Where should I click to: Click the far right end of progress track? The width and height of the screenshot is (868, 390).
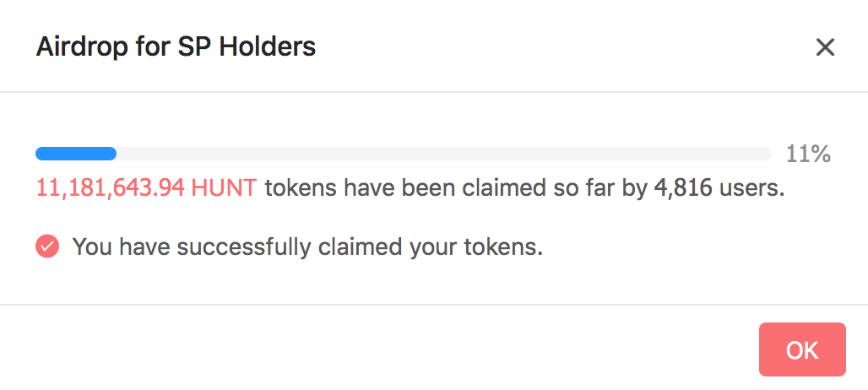coord(765,154)
